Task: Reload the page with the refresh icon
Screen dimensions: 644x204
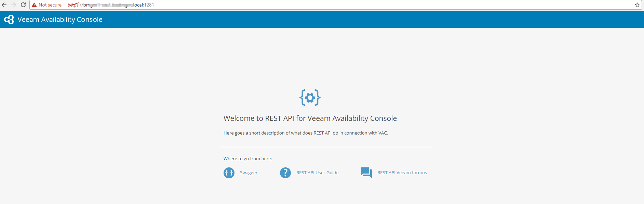Action: [23, 5]
